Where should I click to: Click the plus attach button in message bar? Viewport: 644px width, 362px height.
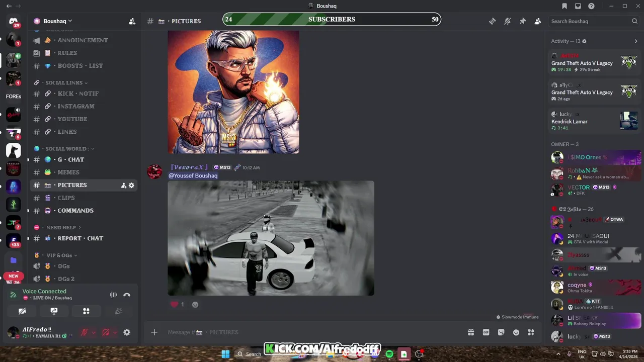pos(154,332)
